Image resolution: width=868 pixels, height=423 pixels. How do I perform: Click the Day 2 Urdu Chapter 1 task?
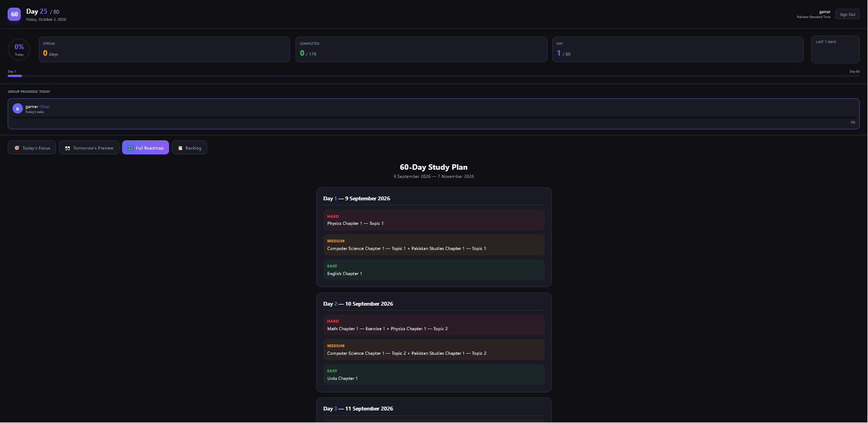(x=434, y=374)
